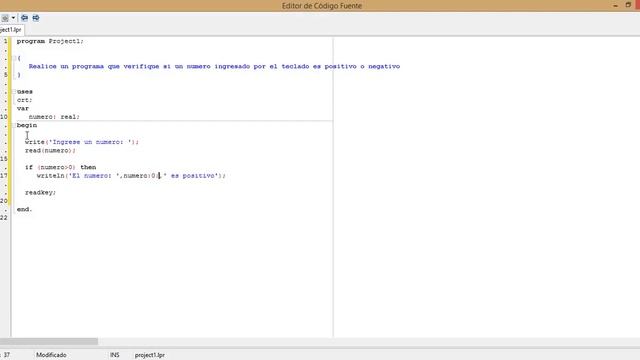Click the 'program Project1;' line
The image size is (640, 360).
pos(50,41)
